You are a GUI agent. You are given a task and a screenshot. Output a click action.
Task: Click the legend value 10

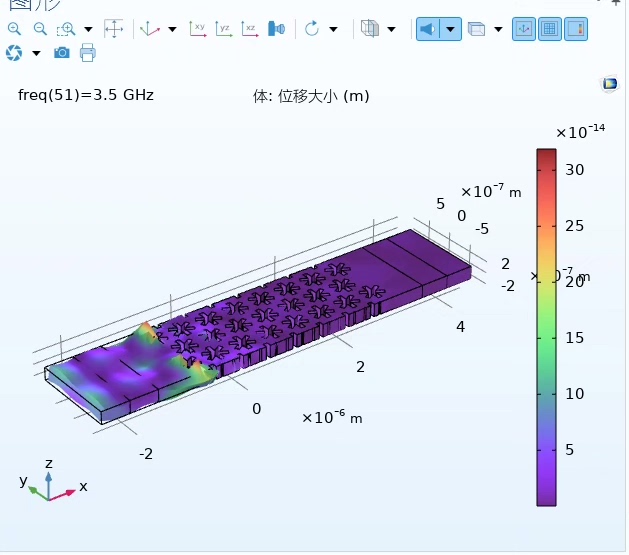pyautogui.click(x=574, y=393)
